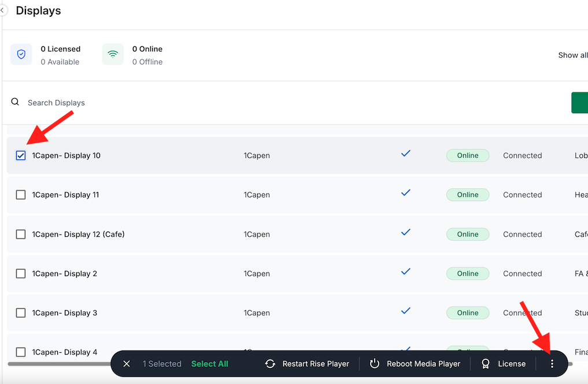The width and height of the screenshot is (588, 384).
Task: Dismiss the selection bar with the X
Action: click(127, 364)
